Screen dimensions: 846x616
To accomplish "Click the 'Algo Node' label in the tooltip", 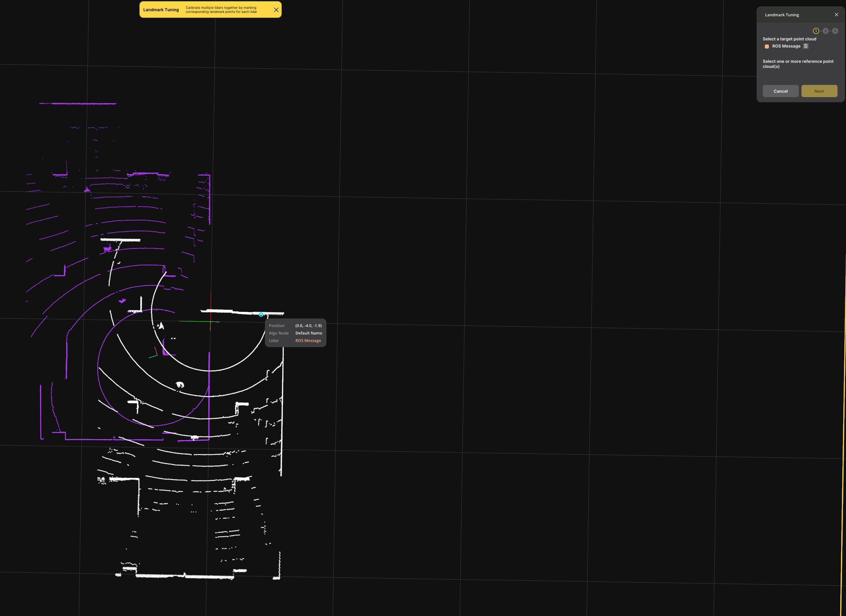I will click(278, 333).
